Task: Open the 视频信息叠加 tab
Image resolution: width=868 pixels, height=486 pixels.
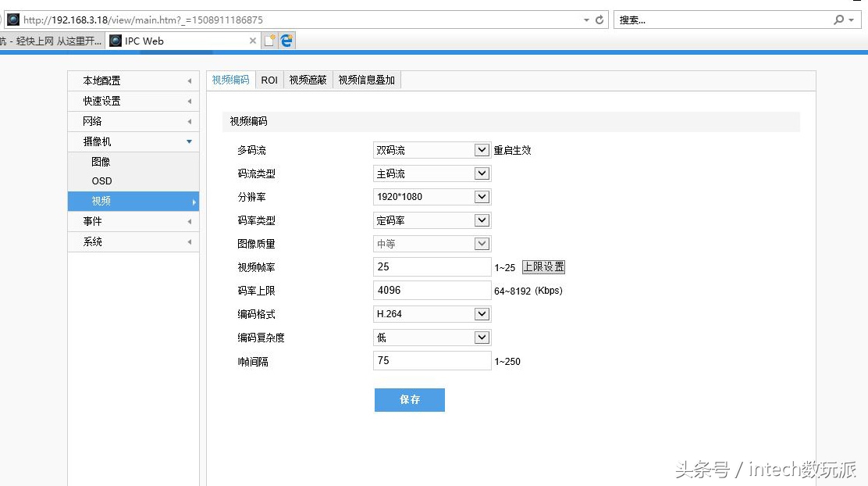Action: pyautogui.click(x=366, y=79)
